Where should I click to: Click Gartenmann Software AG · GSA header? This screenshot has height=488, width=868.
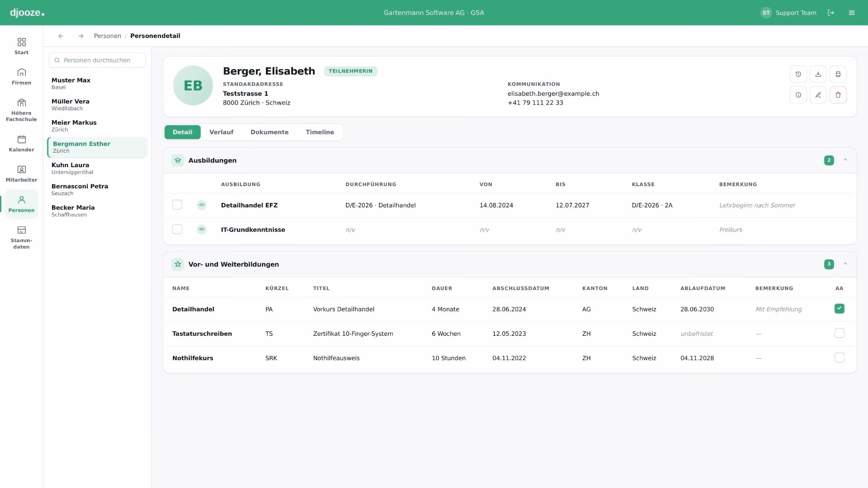coord(434,13)
